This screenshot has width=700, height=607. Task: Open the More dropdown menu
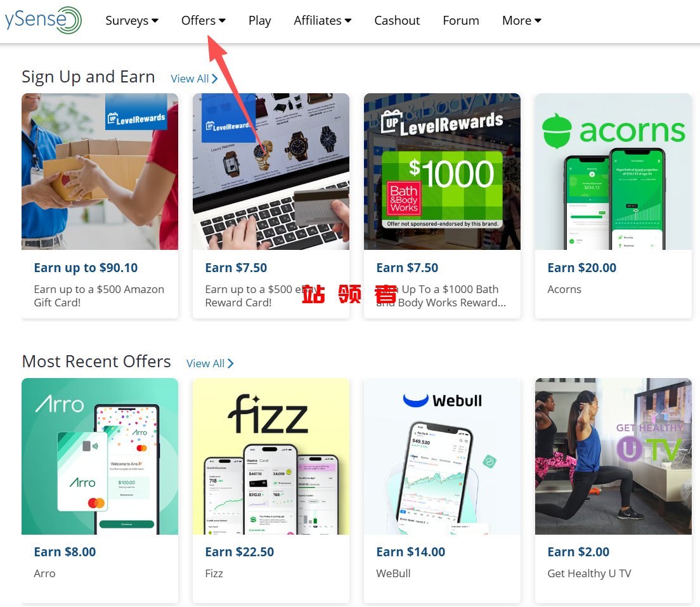[x=521, y=20]
